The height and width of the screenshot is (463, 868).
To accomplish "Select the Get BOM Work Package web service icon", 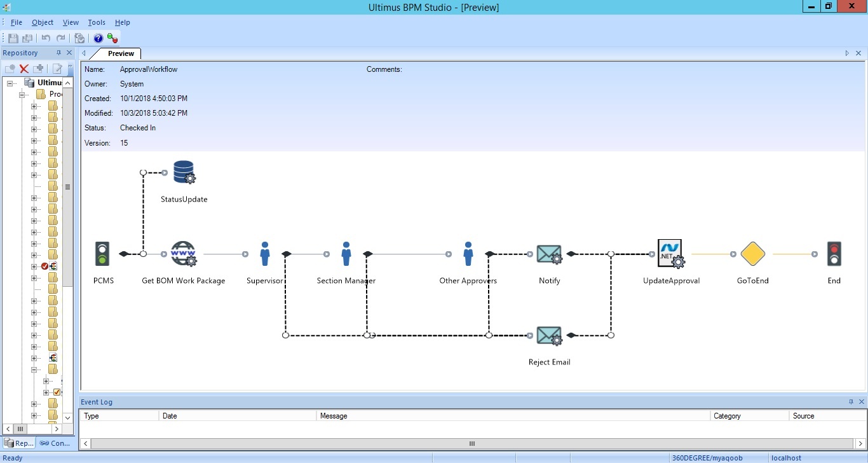I will pyautogui.click(x=184, y=254).
